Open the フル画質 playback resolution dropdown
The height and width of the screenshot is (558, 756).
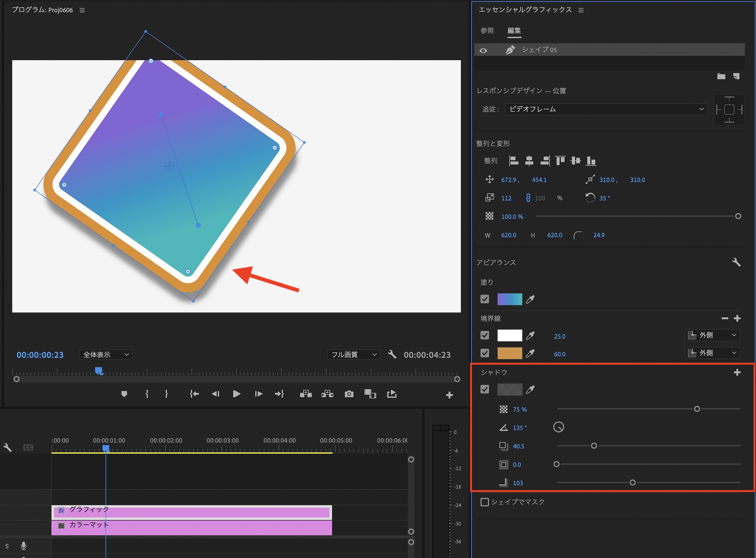tap(353, 355)
